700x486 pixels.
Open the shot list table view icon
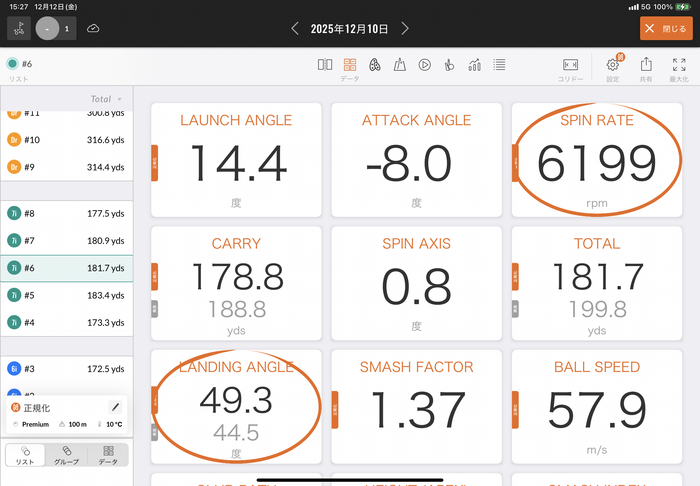pos(499,64)
